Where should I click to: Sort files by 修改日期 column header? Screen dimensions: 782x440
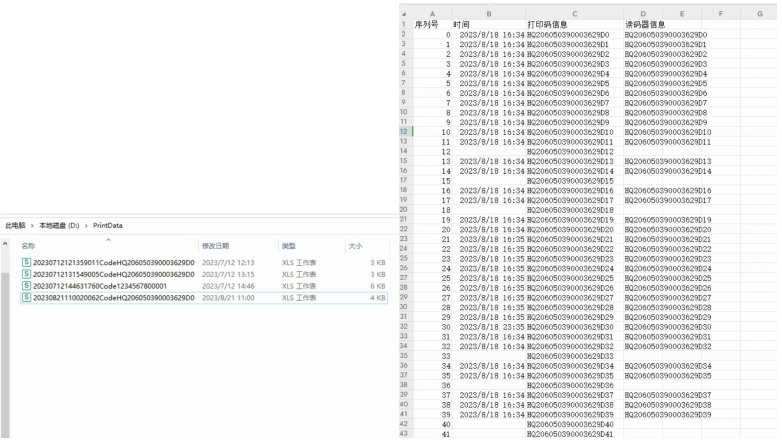click(x=215, y=245)
